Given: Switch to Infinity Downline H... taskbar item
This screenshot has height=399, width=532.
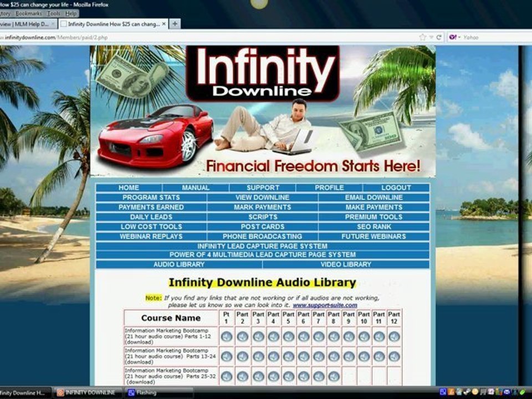Looking at the screenshot, I should pyautogui.click(x=25, y=392).
